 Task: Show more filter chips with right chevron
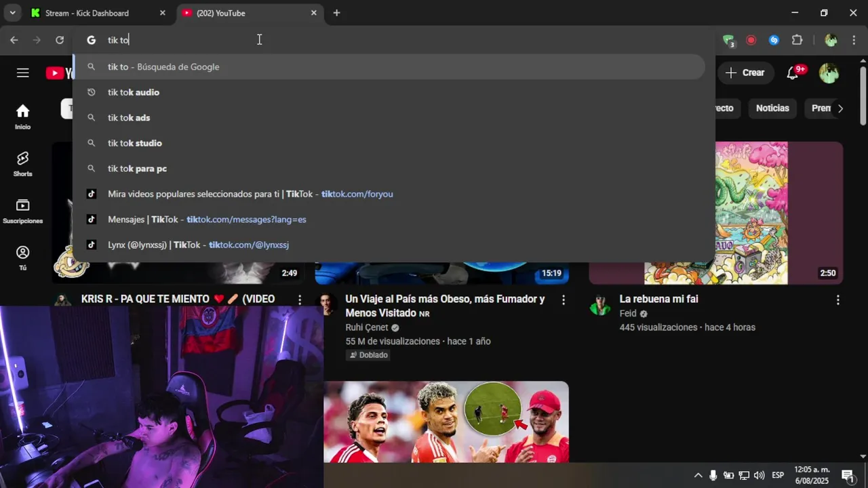[840, 108]
